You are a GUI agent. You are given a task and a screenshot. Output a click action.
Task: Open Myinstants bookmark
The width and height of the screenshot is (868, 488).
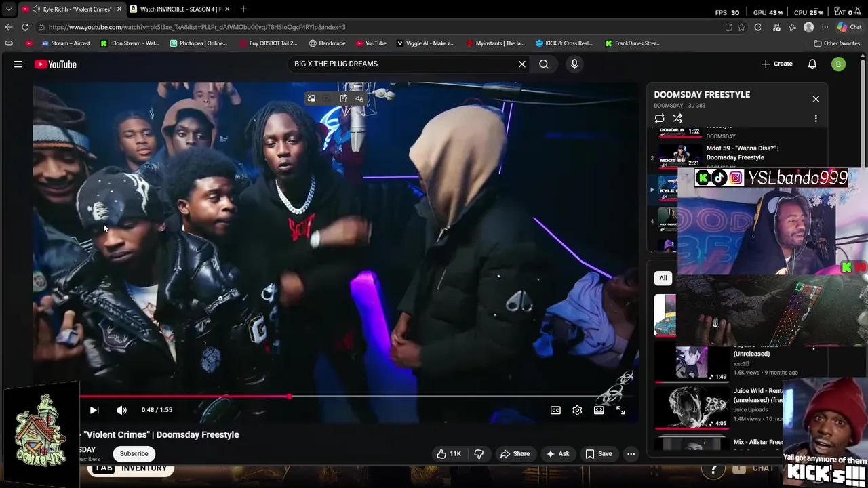(x=496, y=43)
